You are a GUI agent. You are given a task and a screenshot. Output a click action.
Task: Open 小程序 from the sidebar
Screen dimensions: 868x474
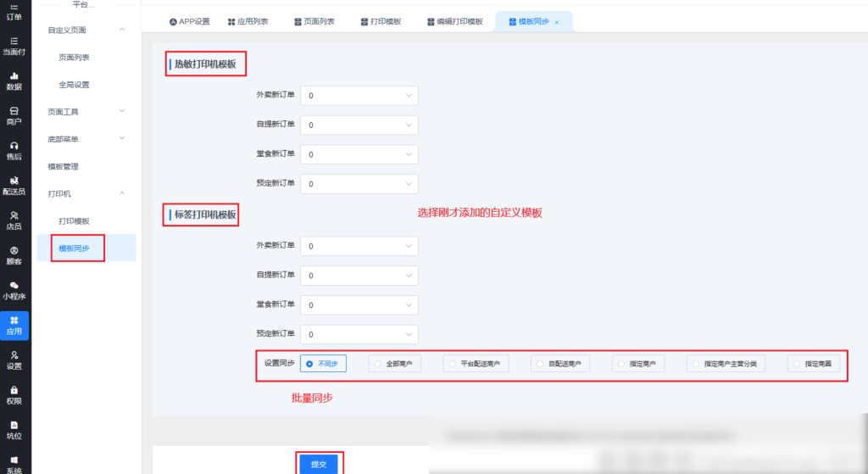coord(14,290)
